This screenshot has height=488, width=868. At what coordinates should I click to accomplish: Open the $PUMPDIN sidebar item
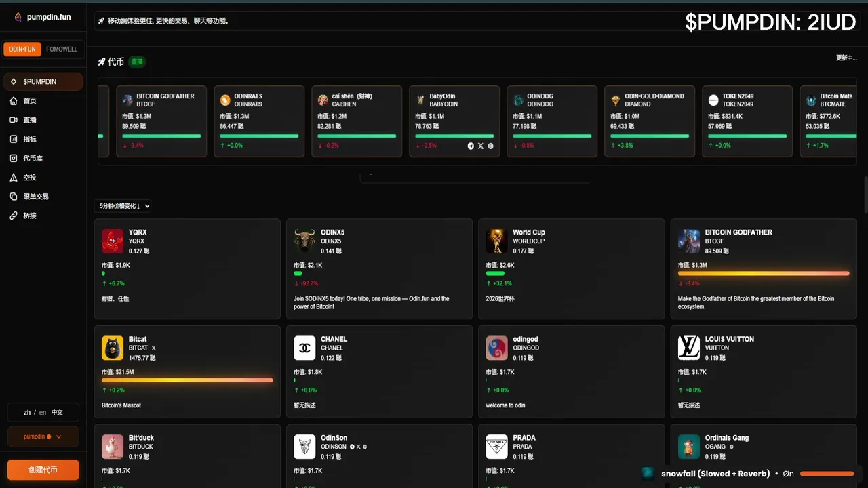tap(43, 81)
